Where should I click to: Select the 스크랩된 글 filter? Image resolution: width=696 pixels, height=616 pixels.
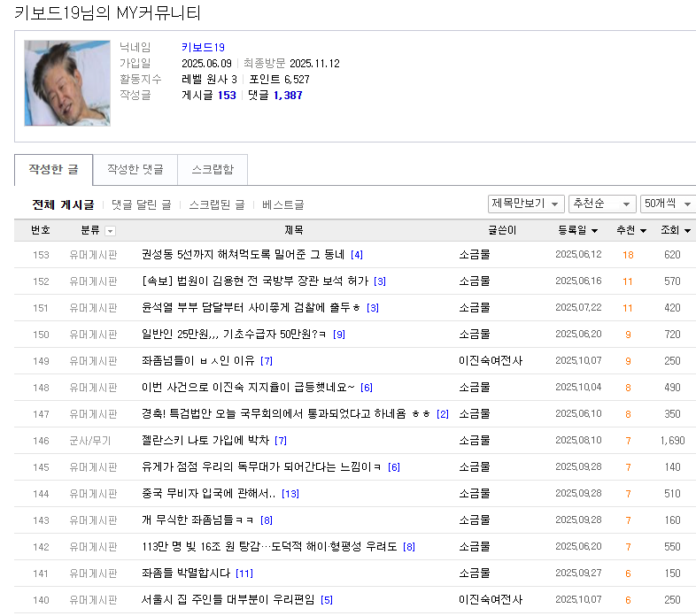[x=217, y=204]
